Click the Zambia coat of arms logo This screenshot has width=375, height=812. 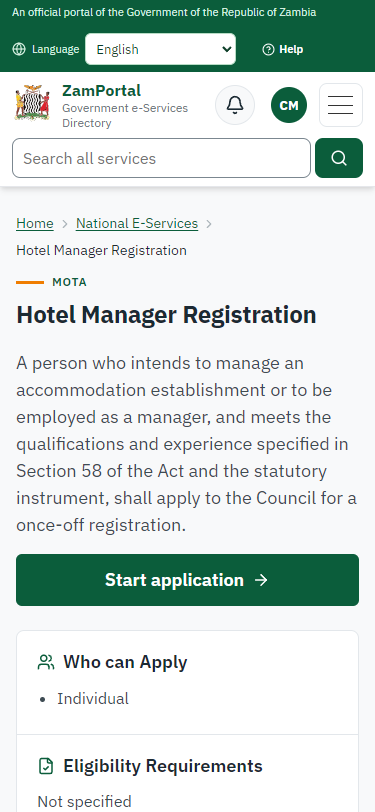coord(32,103)
